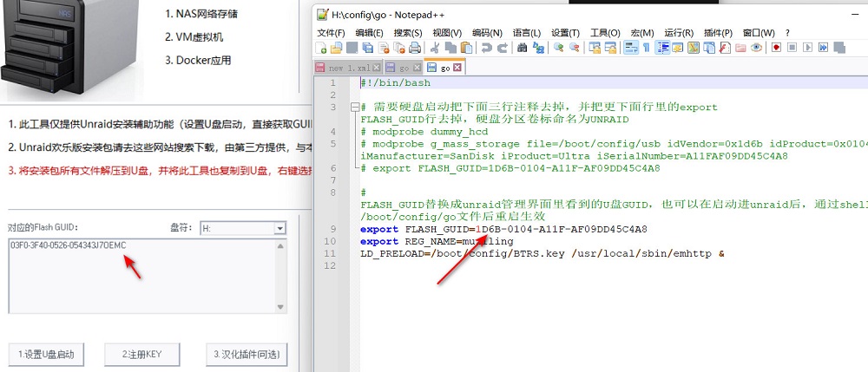Image resolution: width=868 pixels, height=372 pixels.
Task: Click the LD_PRELOAD line in editor
Action: coord(542,254)
